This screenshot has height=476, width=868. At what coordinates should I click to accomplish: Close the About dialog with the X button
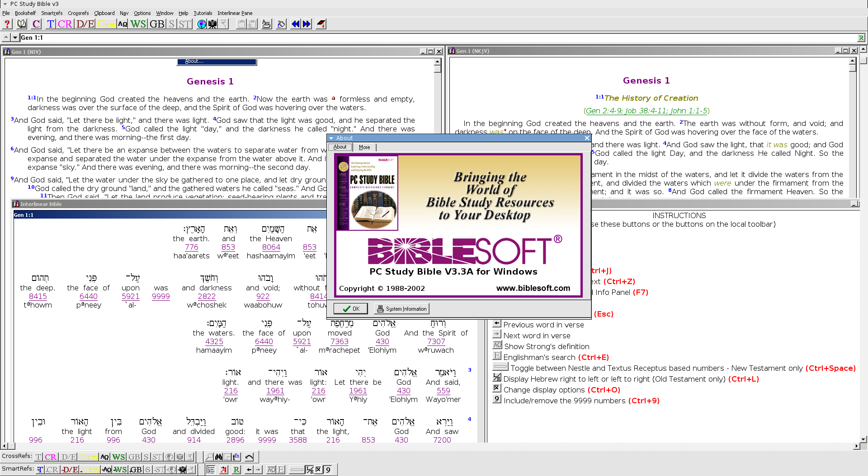coord(587,138)
